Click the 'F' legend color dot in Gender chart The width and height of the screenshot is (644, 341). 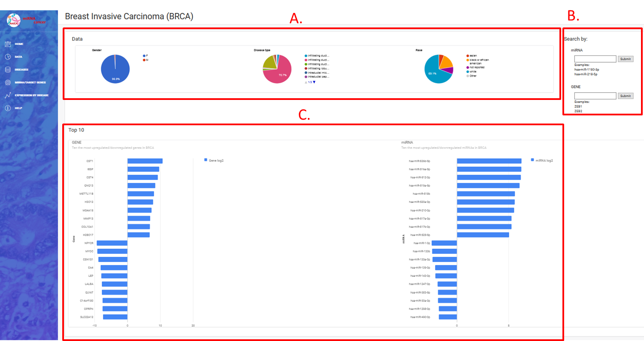pos(144,56)
